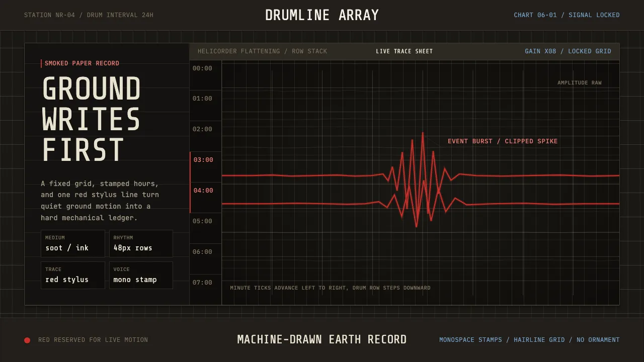Screen dimensions: 644x362
Task: Click the LIVE TRACE SHEET heading
Action: [404, 51]
